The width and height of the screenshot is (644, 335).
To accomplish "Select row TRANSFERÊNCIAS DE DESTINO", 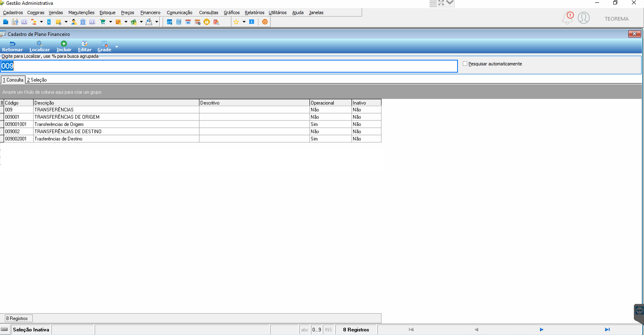I will (193, 131).
